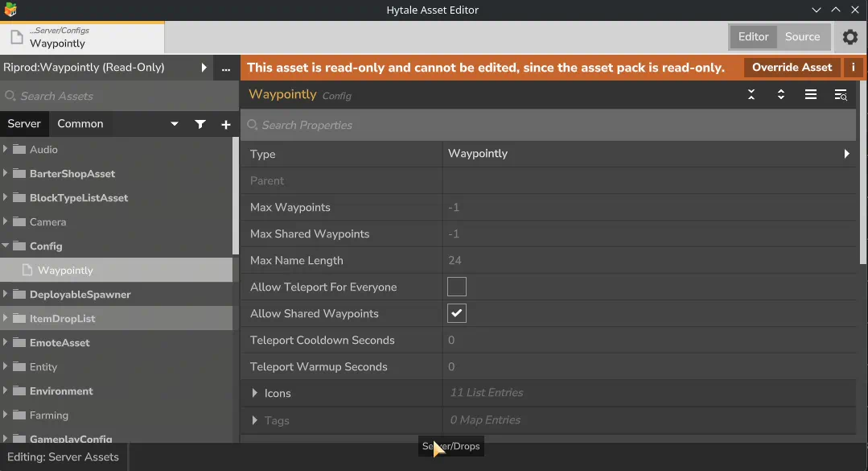Open the hamburger list menu icon
The height and width of the screenshot is (471, 868).
[x=810, y=95]
